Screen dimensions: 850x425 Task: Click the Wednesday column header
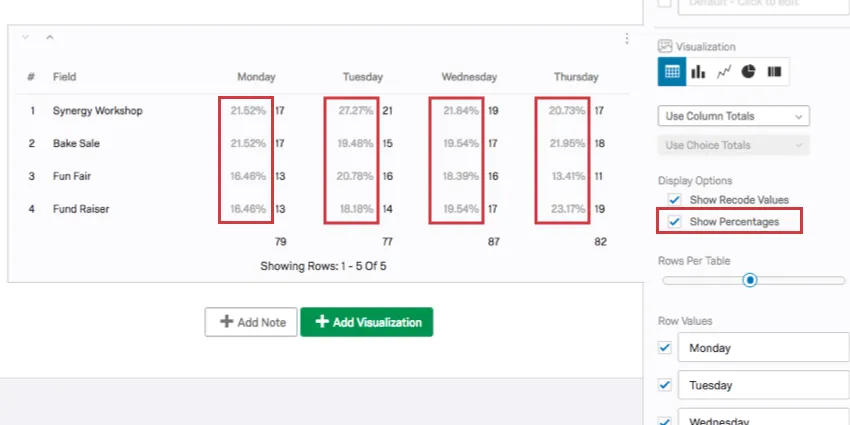coord(469,77)
